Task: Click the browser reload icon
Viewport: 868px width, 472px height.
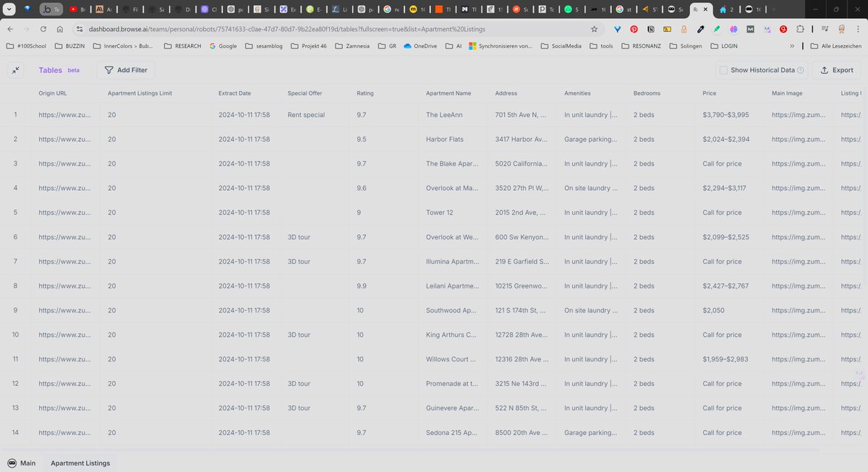Action: (x=43, y=29)
